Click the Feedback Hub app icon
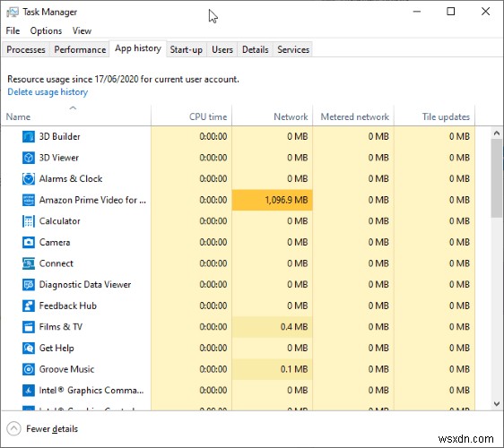The height and width of the screenshot is (448, 504). point(29,306)
